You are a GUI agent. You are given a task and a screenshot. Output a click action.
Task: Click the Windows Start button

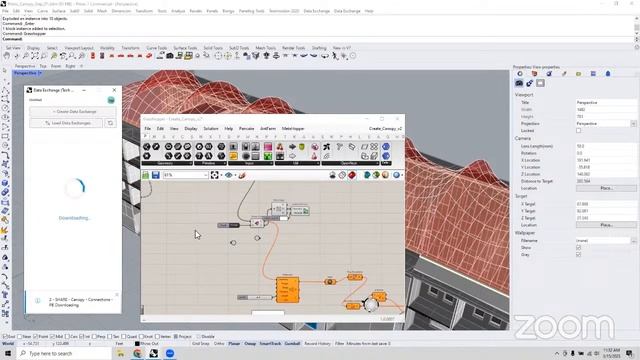(8, 353)
